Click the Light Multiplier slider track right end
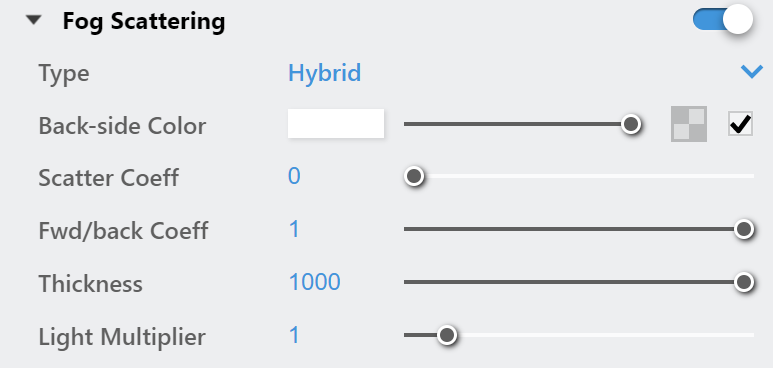The image size is (773, 368). point(749,335)
